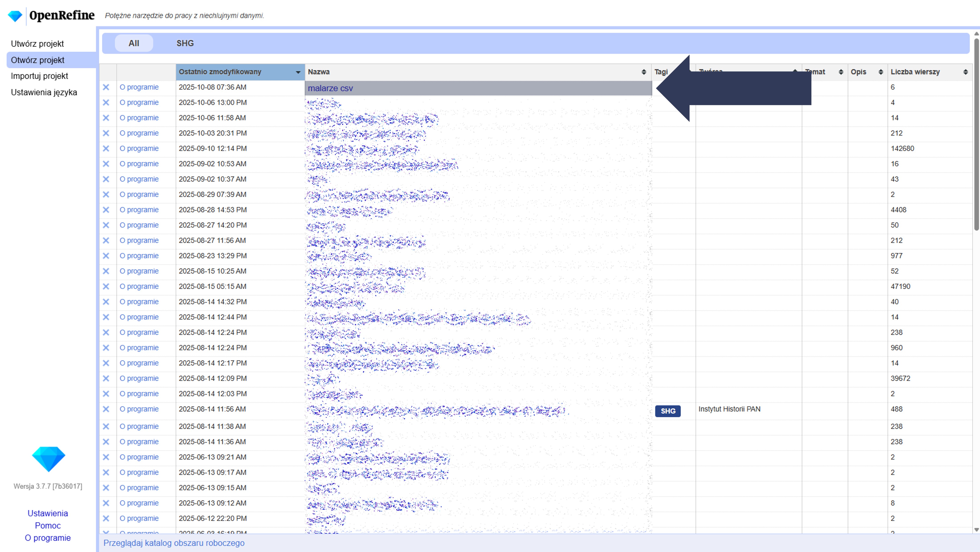980x552 pixels.
Task: Sort by Ostatnio zmodyfikowany column arrow
Action: pos(298,72)
